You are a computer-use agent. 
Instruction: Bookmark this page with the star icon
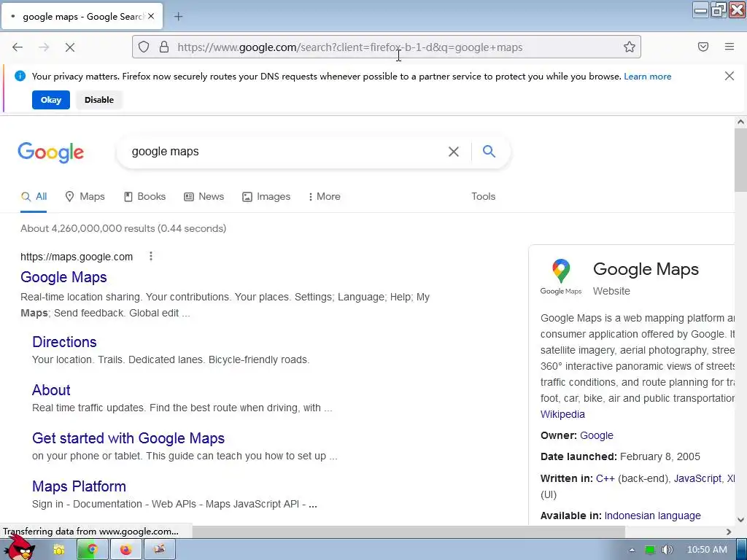(x=630, y=47)
